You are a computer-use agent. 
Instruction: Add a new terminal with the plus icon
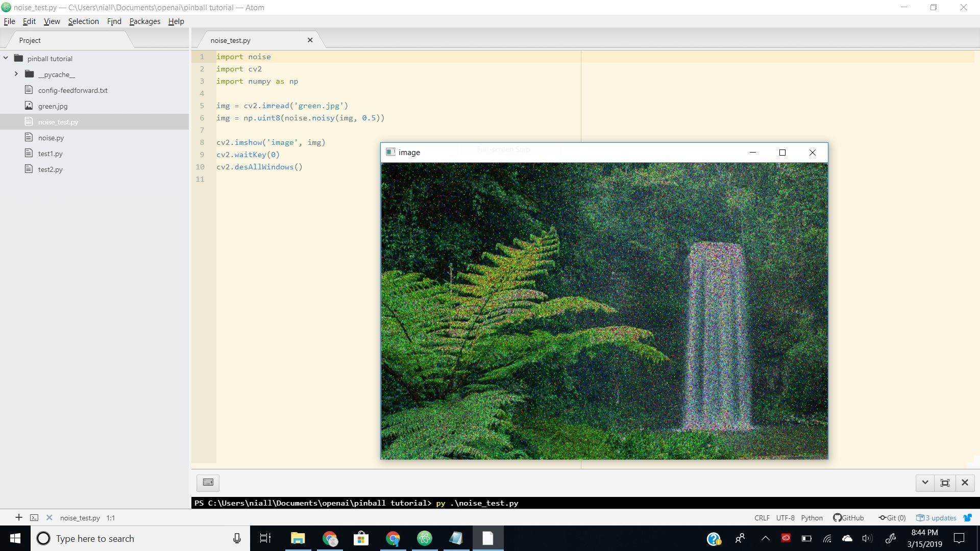(x=18, y=517)
